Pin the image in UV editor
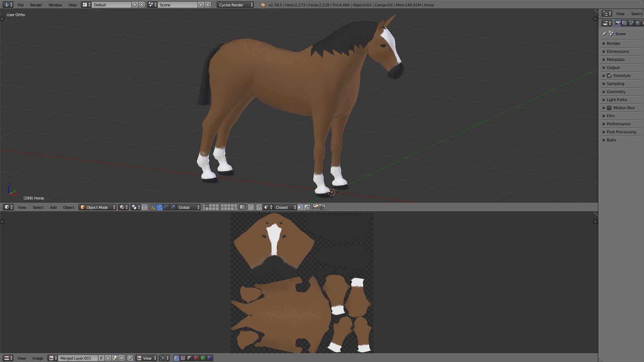 (130, 358)
